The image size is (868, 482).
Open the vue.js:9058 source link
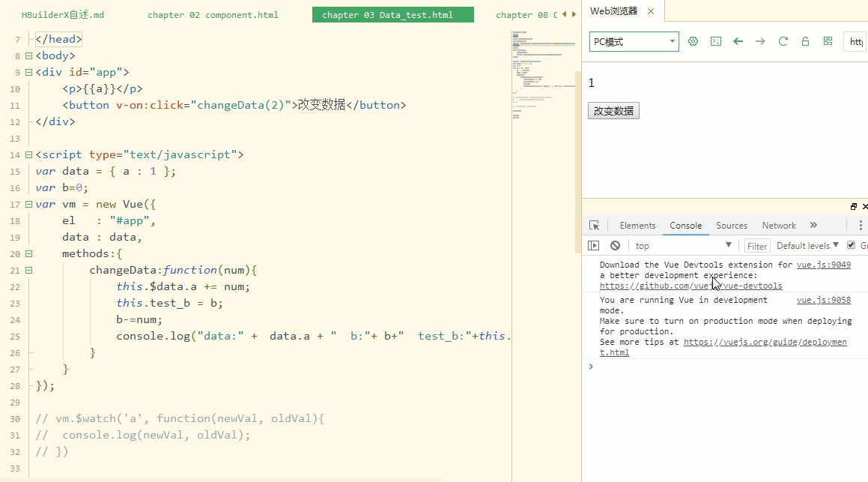(824, 300)
